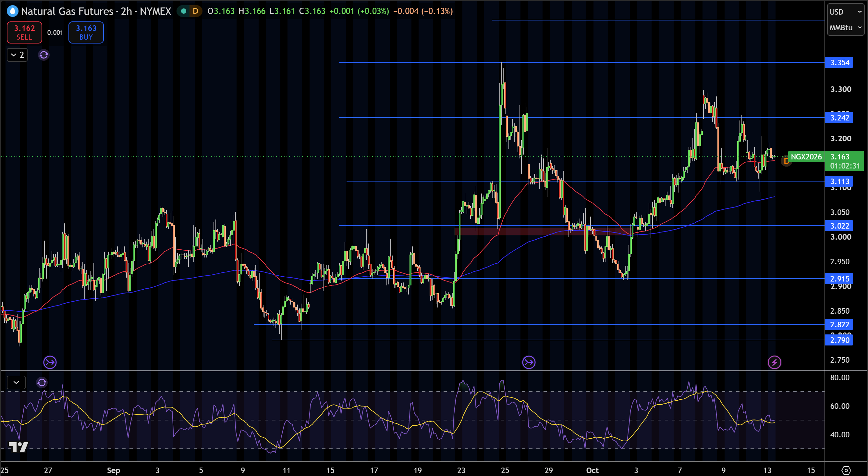Image resolution: width=868 pixels, height=476 pixels.
Task: Open chart settings gear at bottom right
Action: pyautogui.click(x=846, y=470)
